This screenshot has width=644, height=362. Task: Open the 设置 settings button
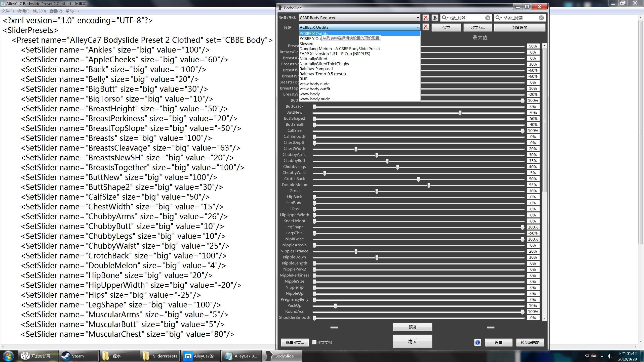click(x=499, y=342)
